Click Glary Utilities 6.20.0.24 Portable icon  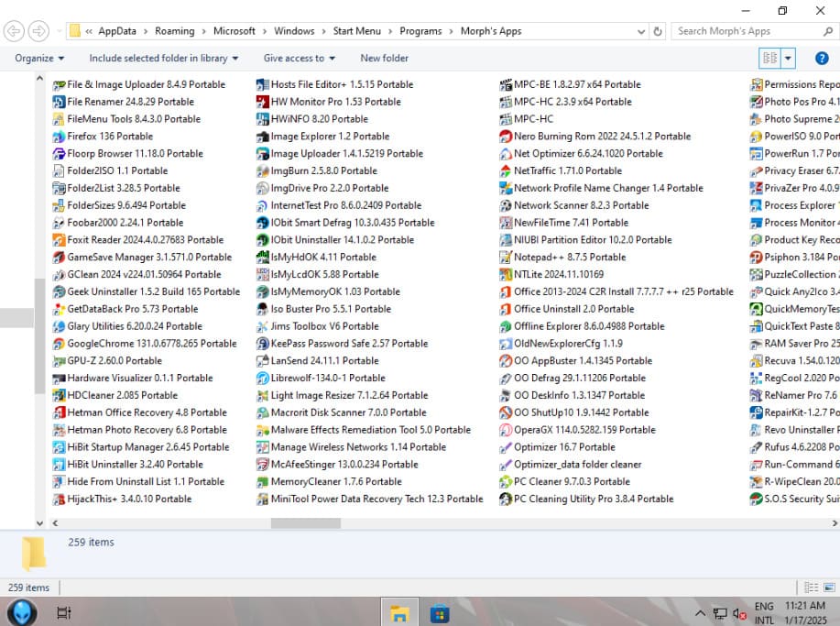point(59,326)
